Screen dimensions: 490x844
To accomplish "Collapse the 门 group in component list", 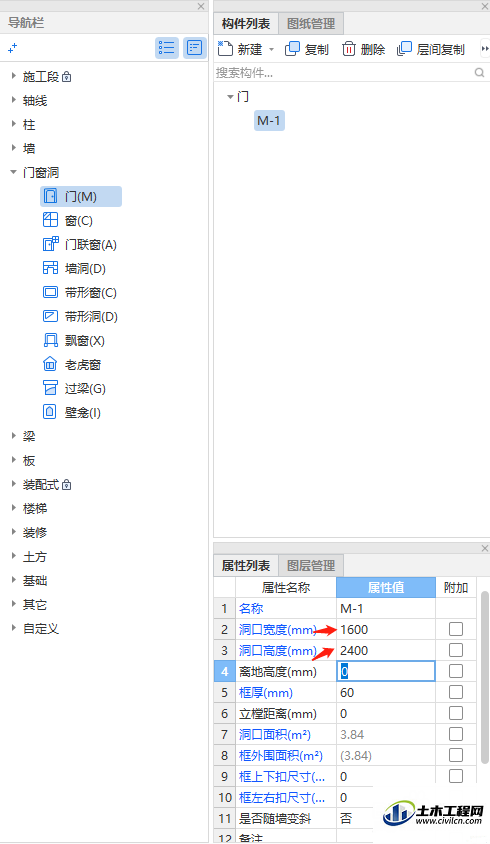I will 230,97.
